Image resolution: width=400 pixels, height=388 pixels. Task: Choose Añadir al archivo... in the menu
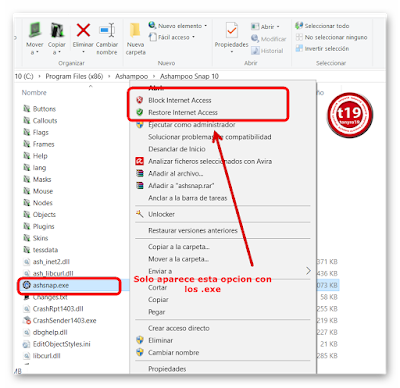click(176, 174)
